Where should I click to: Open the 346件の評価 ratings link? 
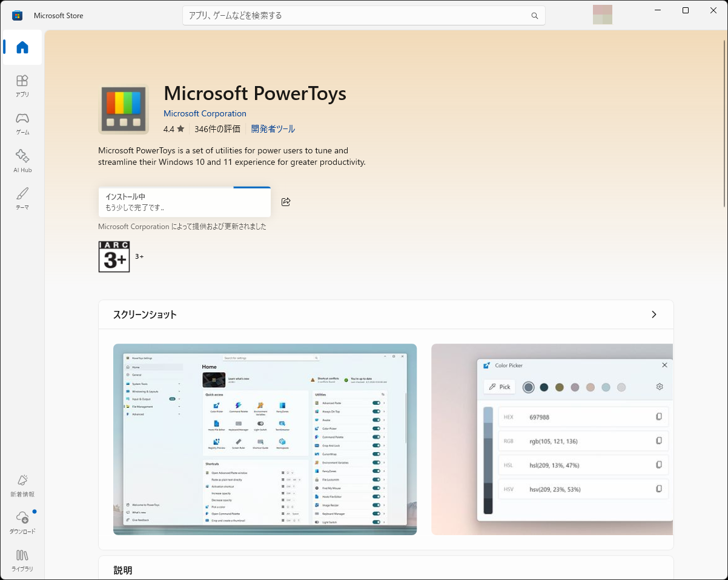click(217, 129)
